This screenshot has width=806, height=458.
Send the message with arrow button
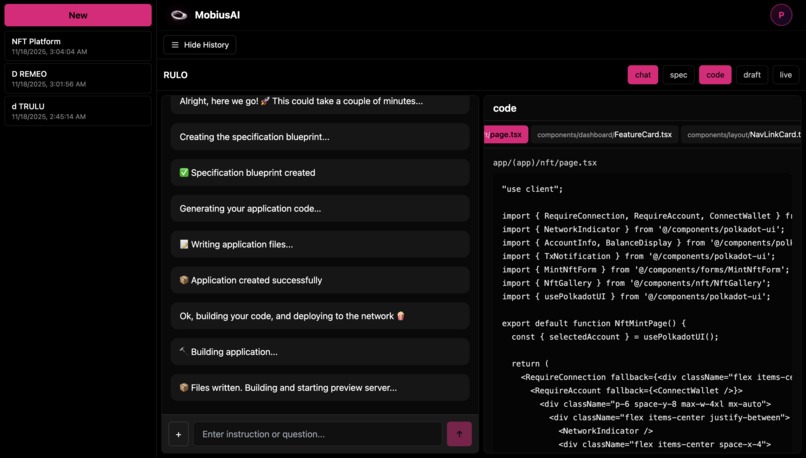click(x=459, y=434)
